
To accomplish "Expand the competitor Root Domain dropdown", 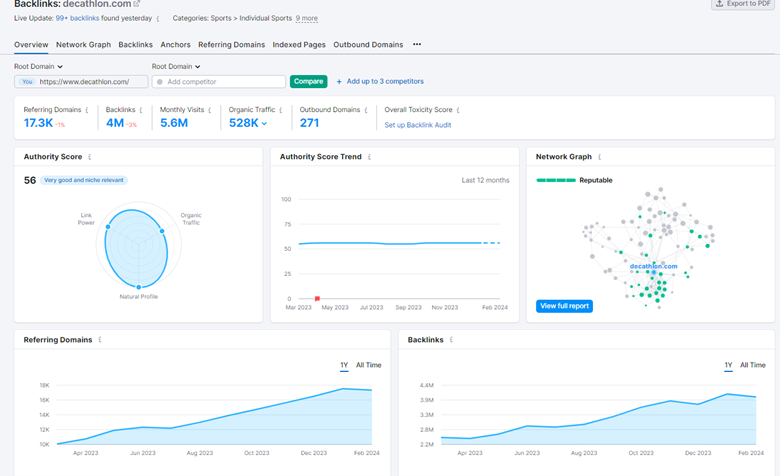I will point(176,67).
